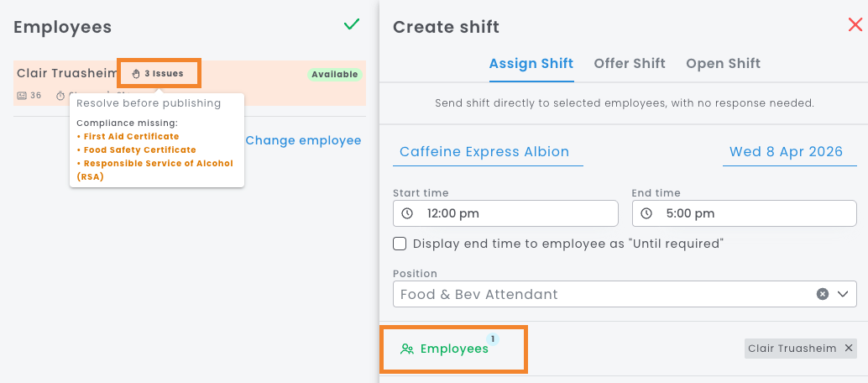Clear the Food & Bev Attendant position

tap(823, 294)
